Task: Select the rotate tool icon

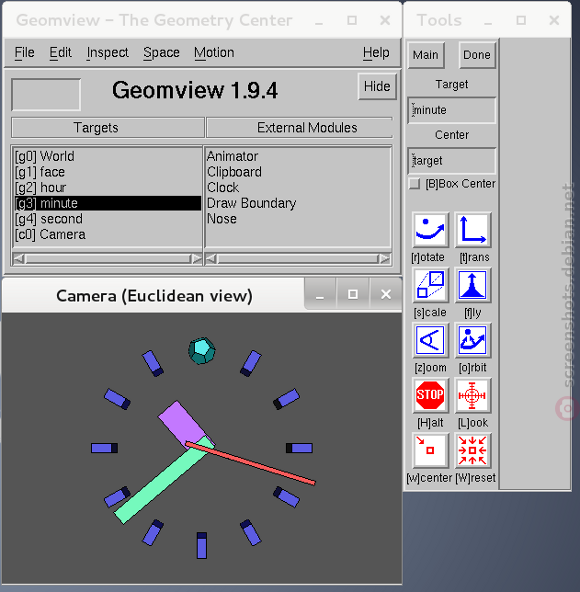Action: tap(430, 230)
